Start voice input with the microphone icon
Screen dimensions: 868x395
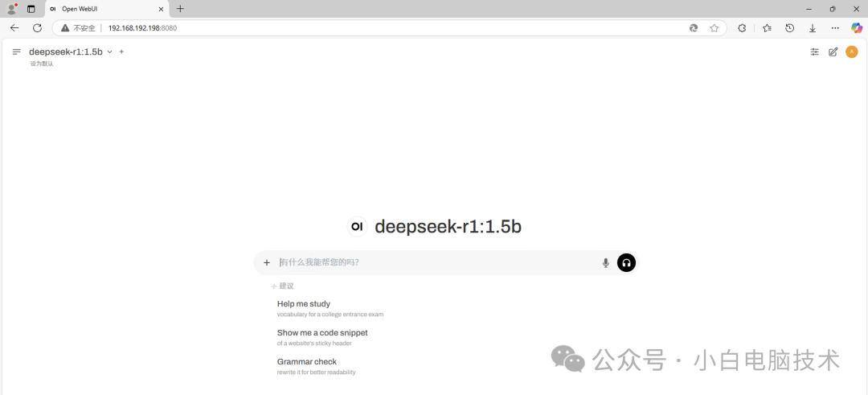pos(606,262)
